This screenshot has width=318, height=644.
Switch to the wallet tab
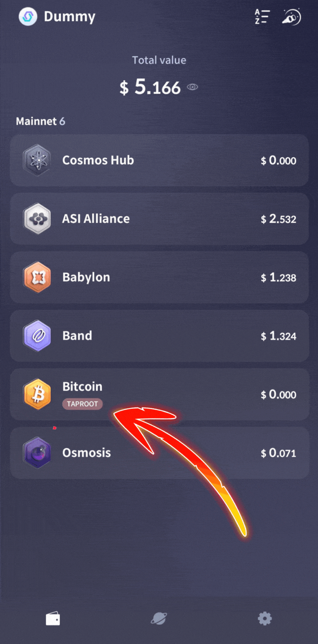(x=53, y=619)
